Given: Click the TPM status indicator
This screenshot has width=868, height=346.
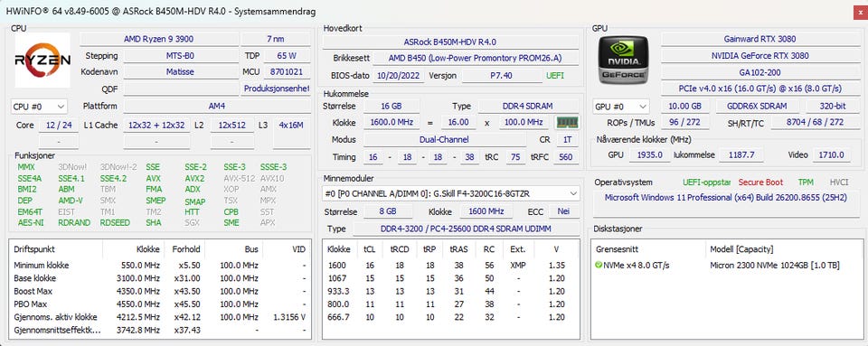Looking at the screenshot, I should (806, 182).
